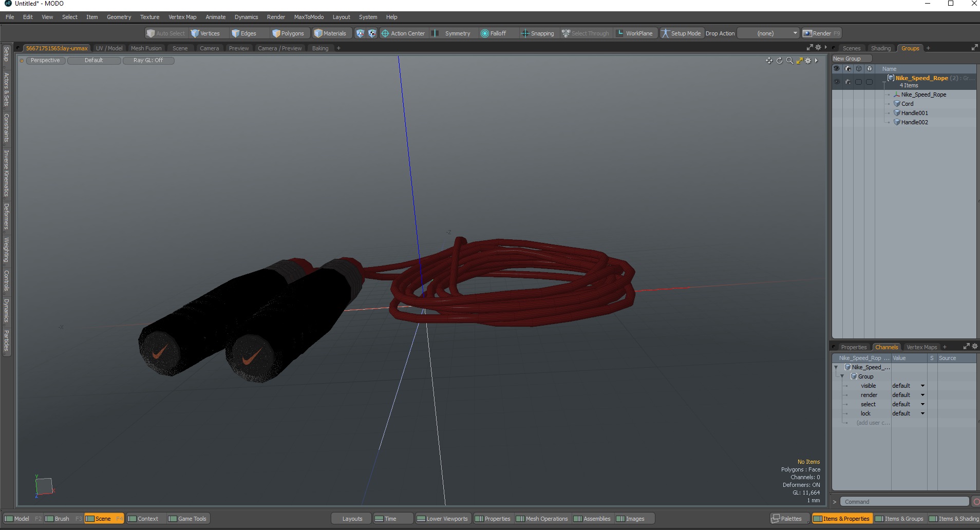Click the viewport zoom magnifier icon

(789, 61)
